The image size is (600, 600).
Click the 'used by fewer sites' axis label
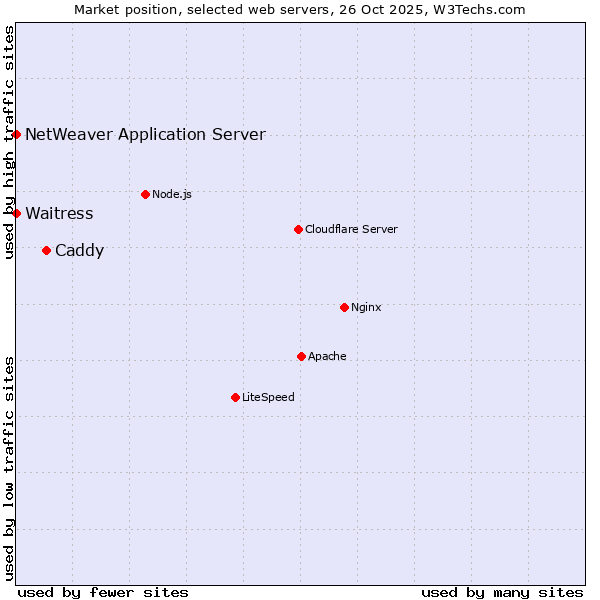tap(103, 592)
